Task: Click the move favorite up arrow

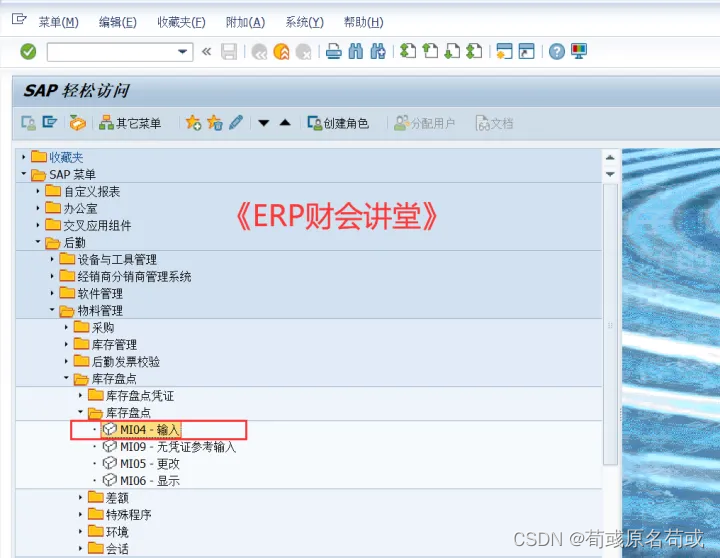Action: click(x=285, y=122)
